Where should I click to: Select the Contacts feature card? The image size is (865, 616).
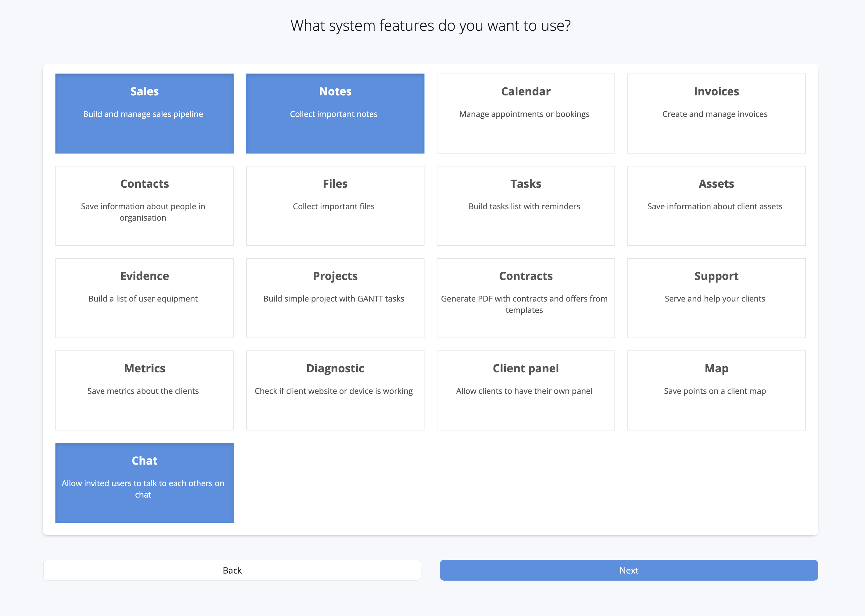(145, 206)
